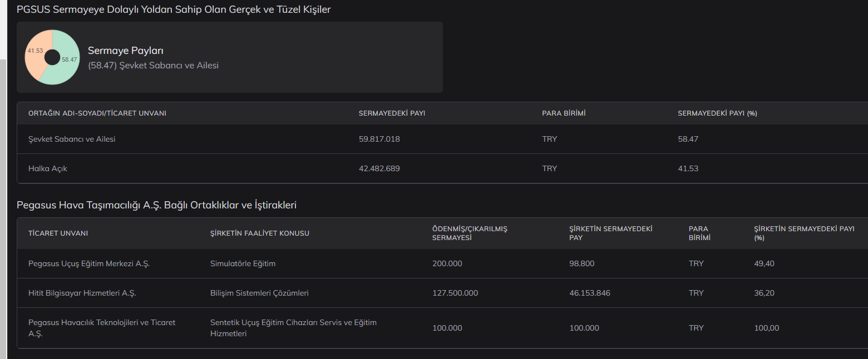The image size is (868, 359).
Task: Click the "ŞİRKETİN FAALİYET KONUSU" column header
Action: tap(260, 233)
